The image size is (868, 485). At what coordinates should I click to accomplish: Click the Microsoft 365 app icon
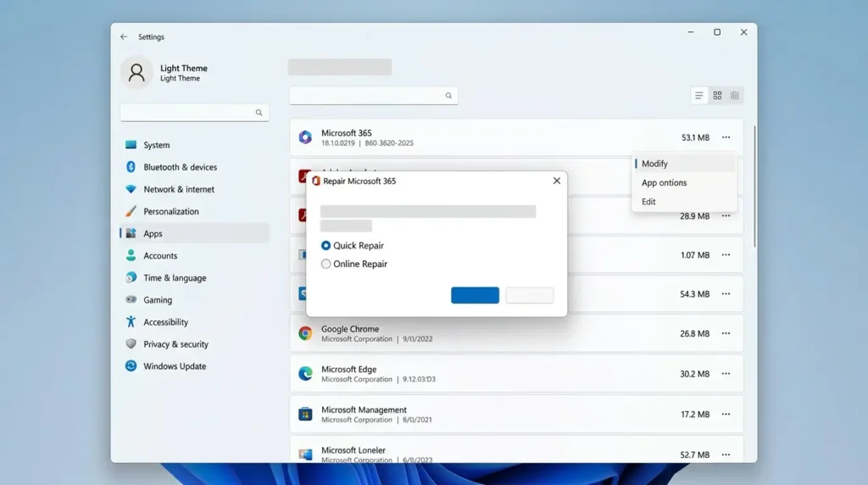pos(305,137)
